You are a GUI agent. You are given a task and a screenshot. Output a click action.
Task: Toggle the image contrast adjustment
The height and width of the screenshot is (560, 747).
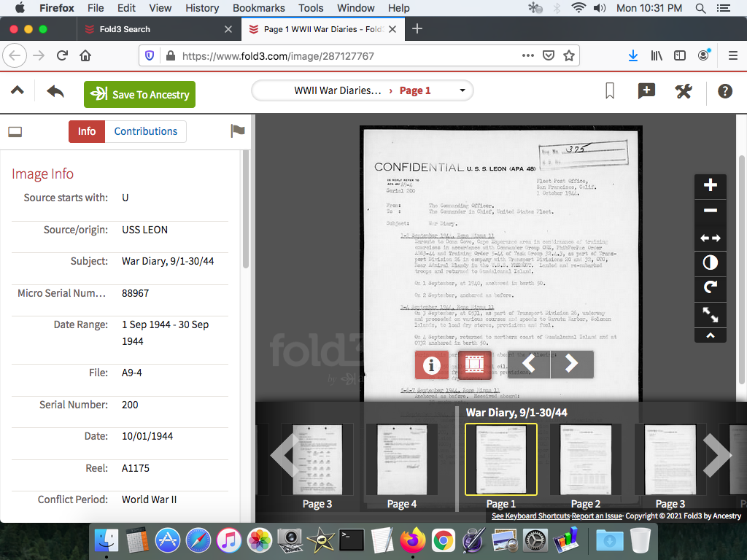click(710, 262)
